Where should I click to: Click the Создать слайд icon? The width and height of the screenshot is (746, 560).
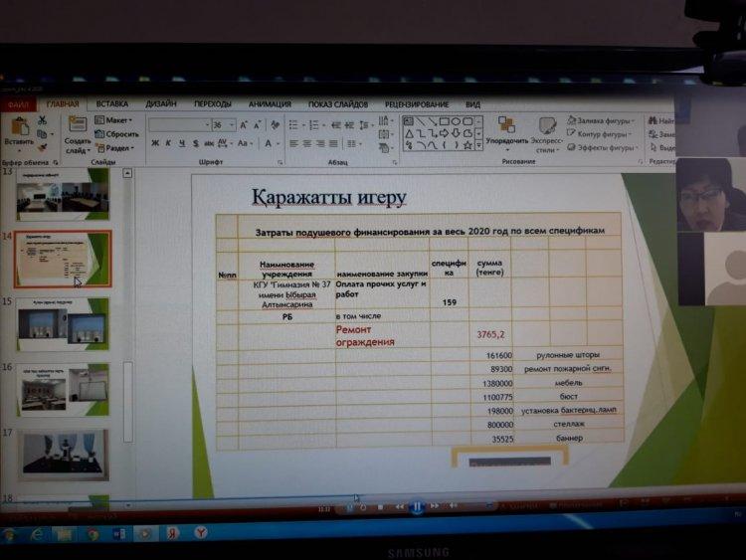point(78,124)
